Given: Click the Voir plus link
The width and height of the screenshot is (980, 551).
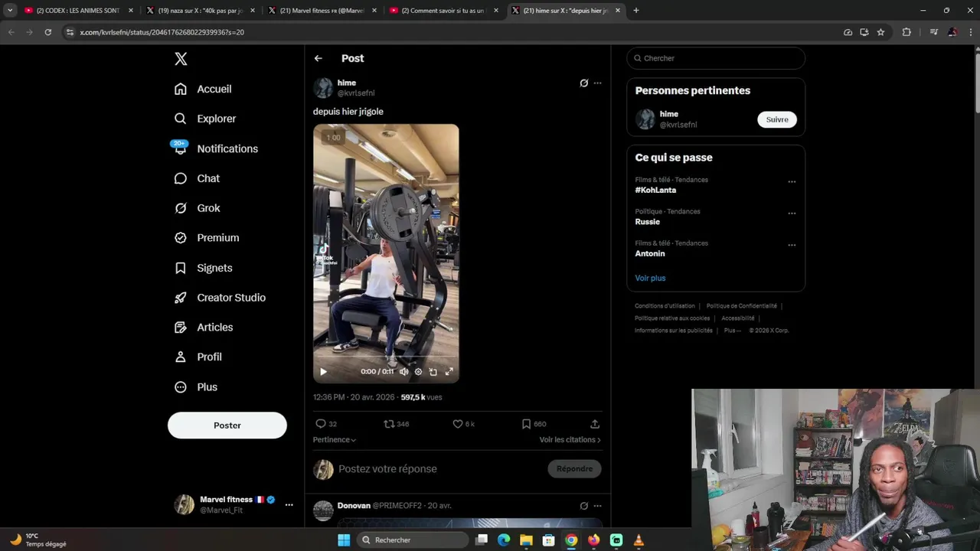Looking at the screenshot, I should point(650,279).
